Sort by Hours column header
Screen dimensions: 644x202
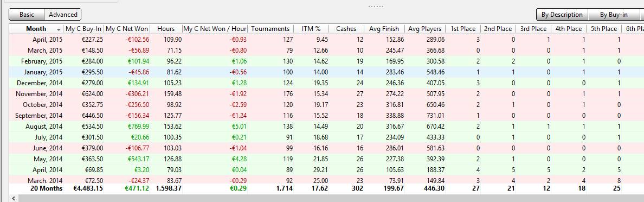166,29
